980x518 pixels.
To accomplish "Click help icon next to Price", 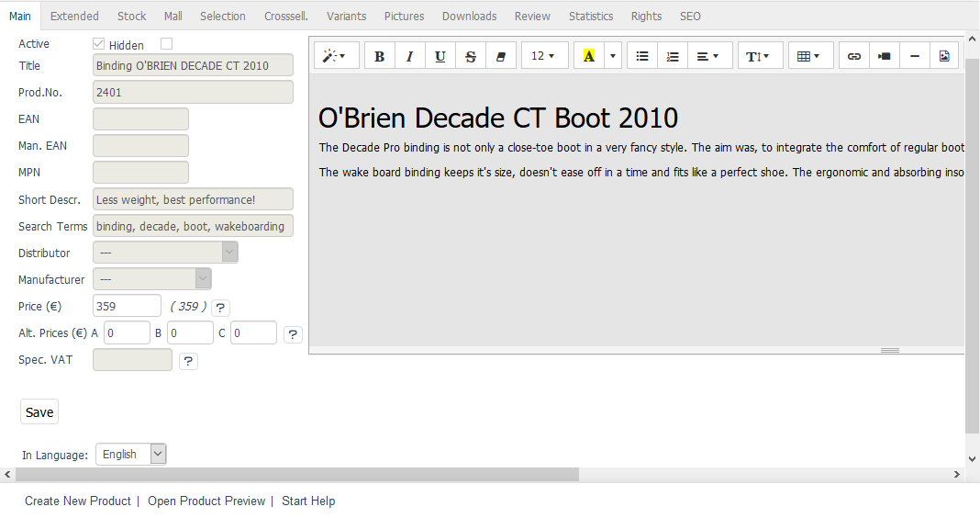I will [x=220, y=308].
